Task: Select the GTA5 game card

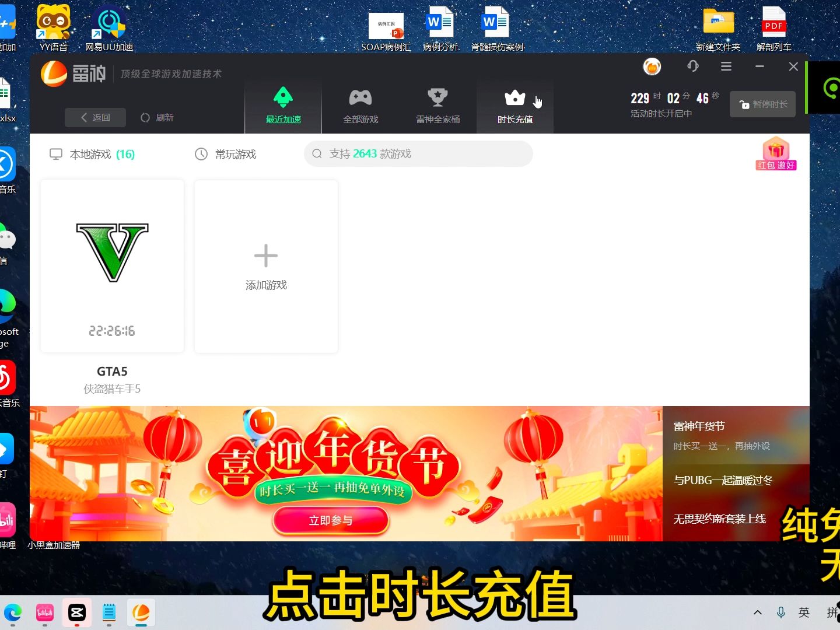Action: (112, 265)
